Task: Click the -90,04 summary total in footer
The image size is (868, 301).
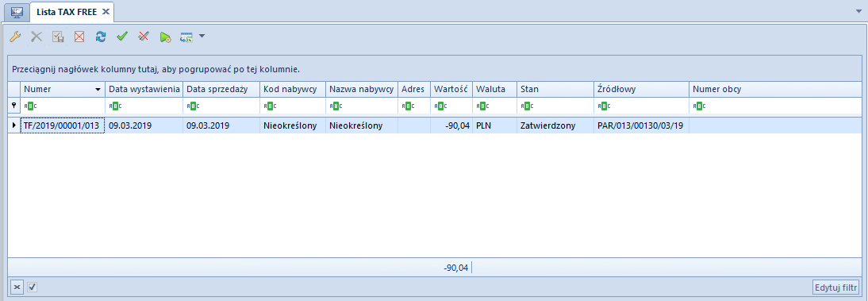Action: 456,268
